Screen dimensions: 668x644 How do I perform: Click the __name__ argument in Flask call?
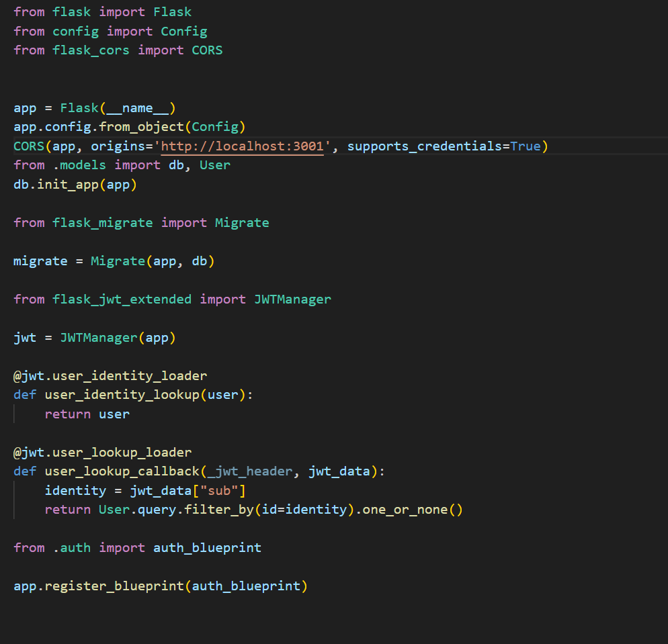coord(137,108)
